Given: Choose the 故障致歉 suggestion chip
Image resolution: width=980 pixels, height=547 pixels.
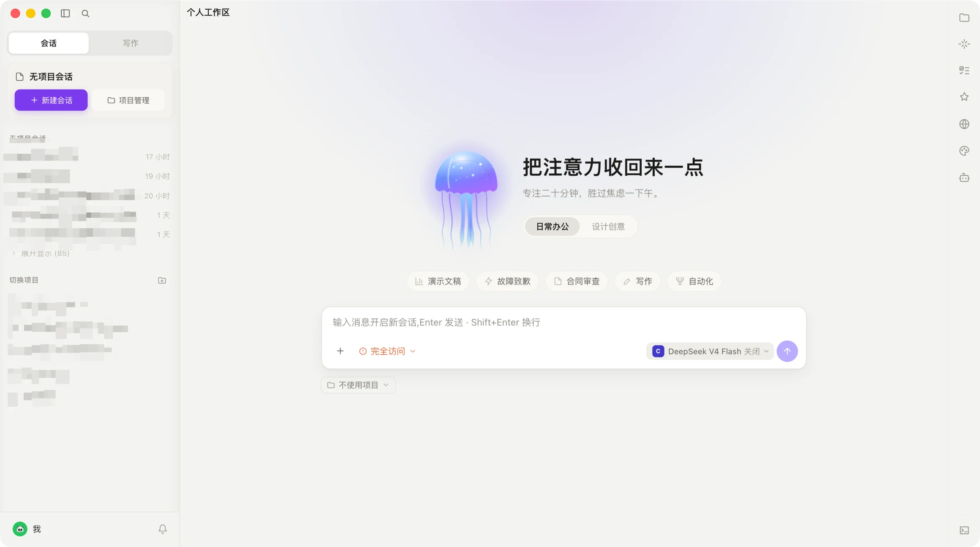Looking at the screenshot, I should click(507, 281).
